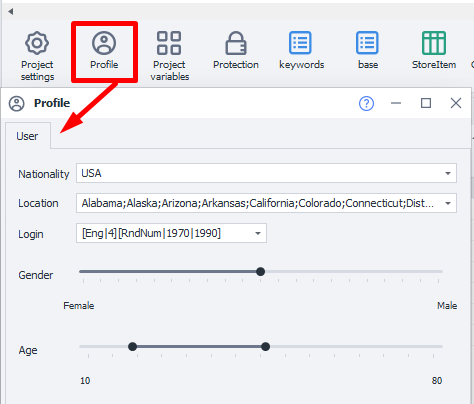Open the StoreItem table icon
The width and height of the screenshot is (474, 404).
pos(434,43)
